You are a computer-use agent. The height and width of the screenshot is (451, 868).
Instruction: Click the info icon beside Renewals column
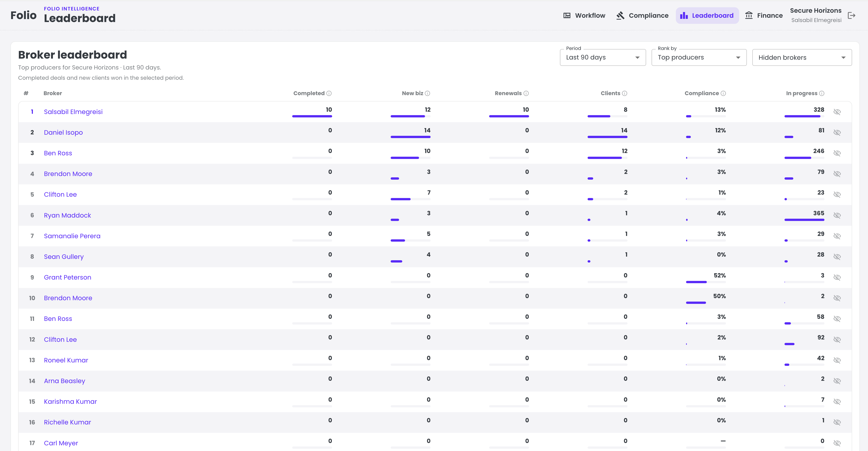click(526, 93)
